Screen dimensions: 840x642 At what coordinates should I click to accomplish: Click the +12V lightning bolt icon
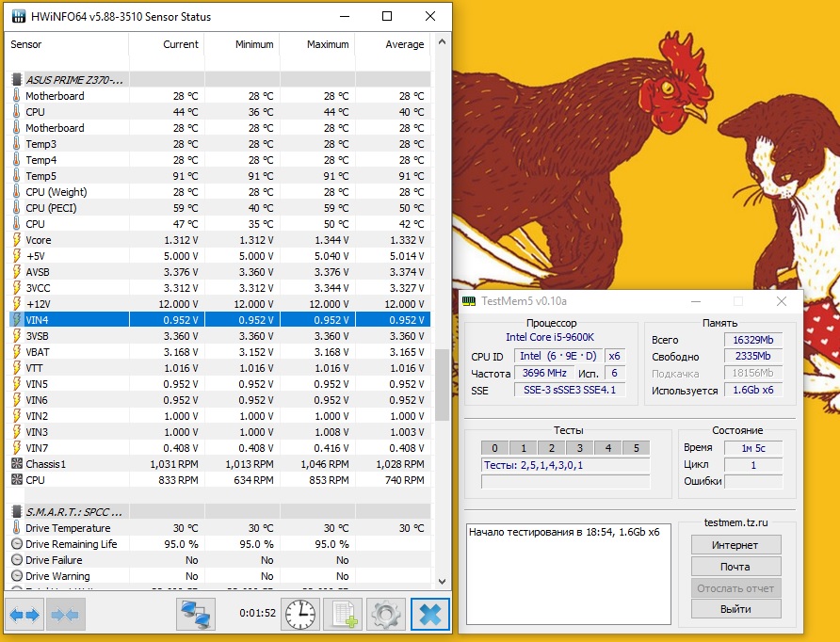tap(17, 304)
